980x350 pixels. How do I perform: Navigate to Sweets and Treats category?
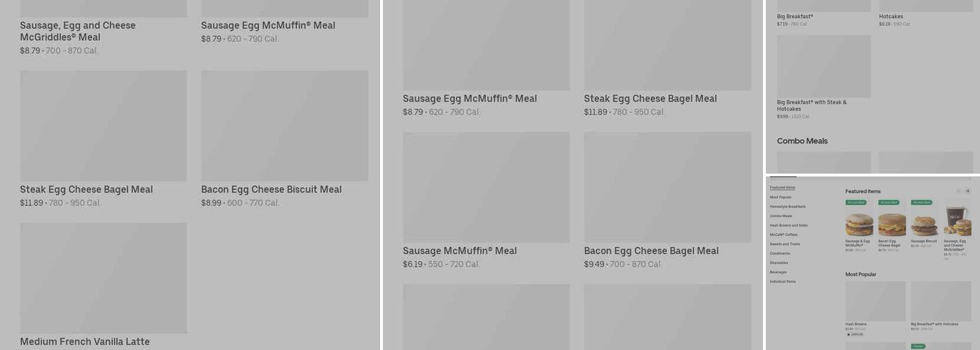click(x=785, y=244)
